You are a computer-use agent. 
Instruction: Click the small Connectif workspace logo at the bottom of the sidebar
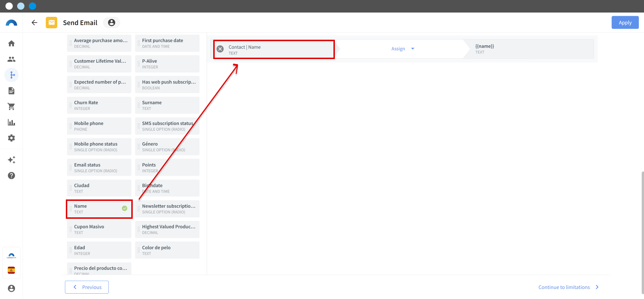pos(11,256)
